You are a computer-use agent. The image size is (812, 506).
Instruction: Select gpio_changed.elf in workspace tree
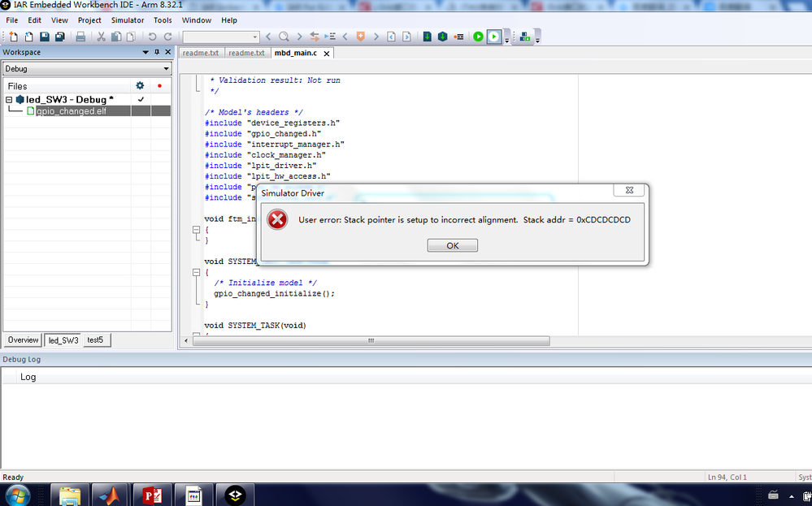click(72, 110)
